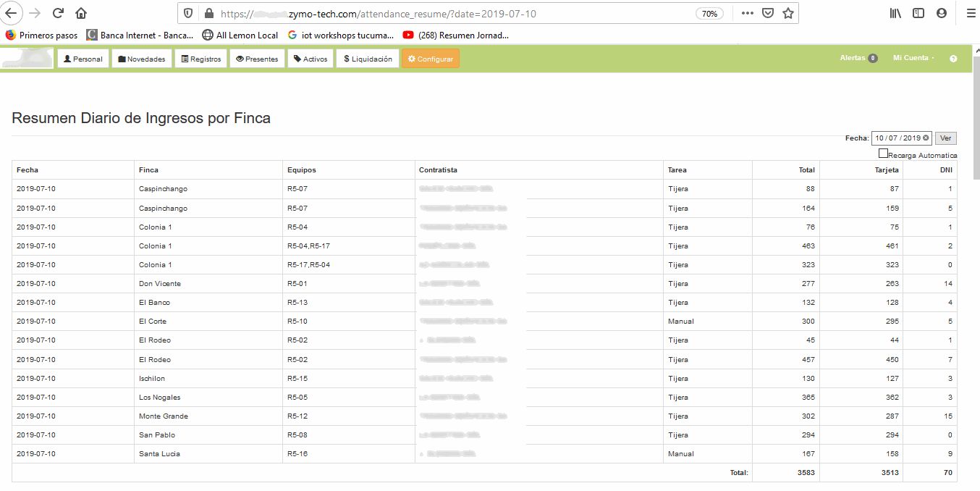Reload the page with the refresh icon
This screenshot has width=980, height=491.
[57, 12]
